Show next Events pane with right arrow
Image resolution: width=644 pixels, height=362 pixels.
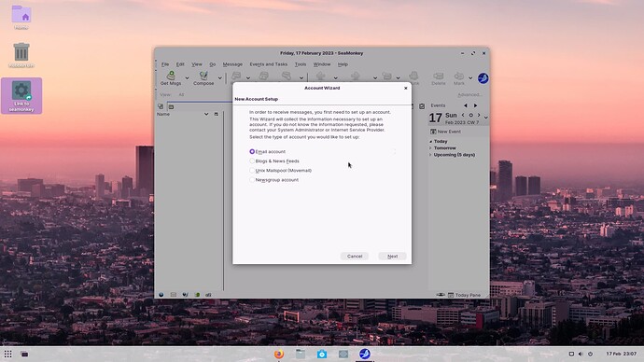[476, 105]
